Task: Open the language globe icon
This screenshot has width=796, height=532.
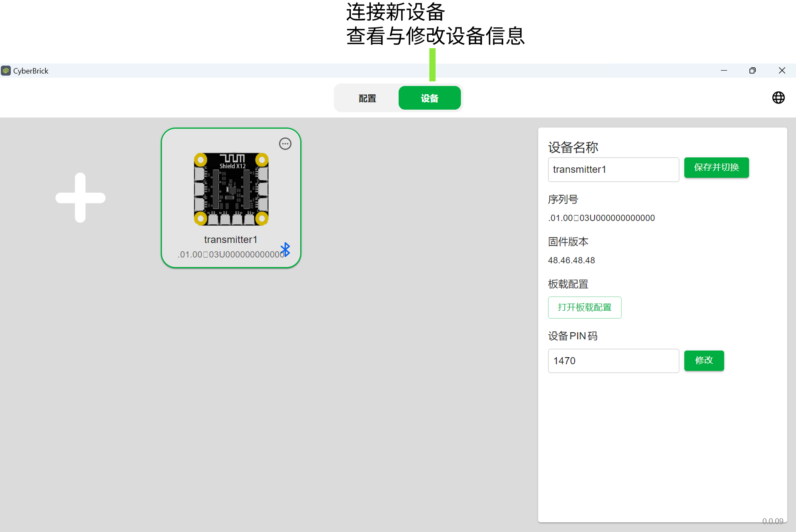Action: click(x=779, y=98)
